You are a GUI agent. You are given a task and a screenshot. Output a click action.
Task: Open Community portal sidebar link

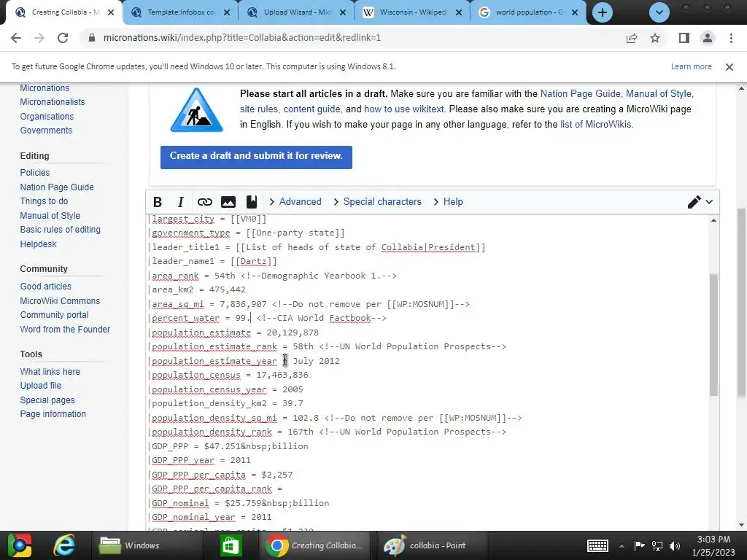point(54,314)
